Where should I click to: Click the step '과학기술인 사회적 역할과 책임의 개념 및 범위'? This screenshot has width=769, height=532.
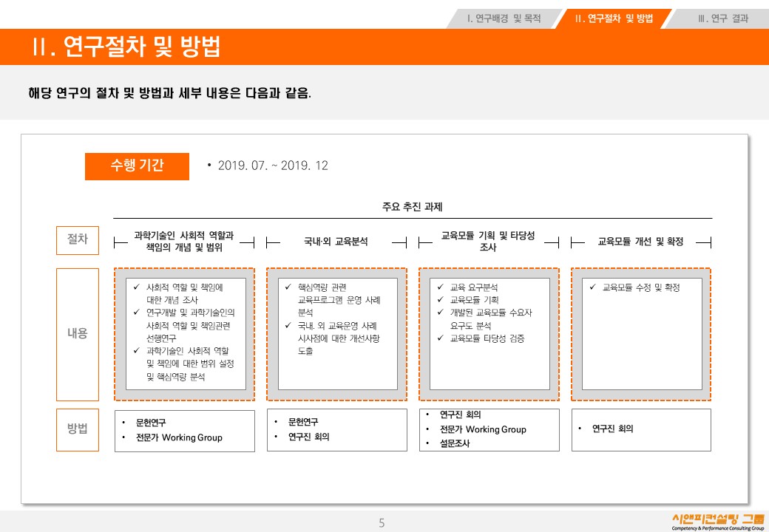point(184,242)
